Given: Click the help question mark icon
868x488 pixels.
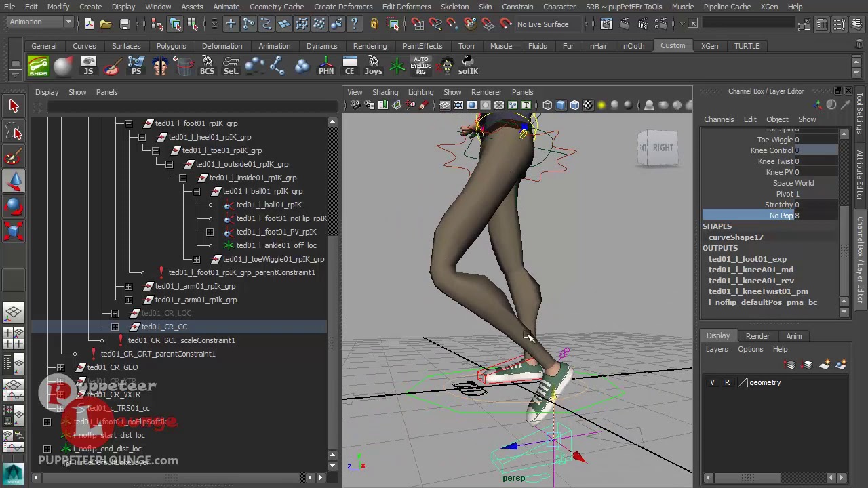Looking at the screenshot, I should tap(354, 24).
